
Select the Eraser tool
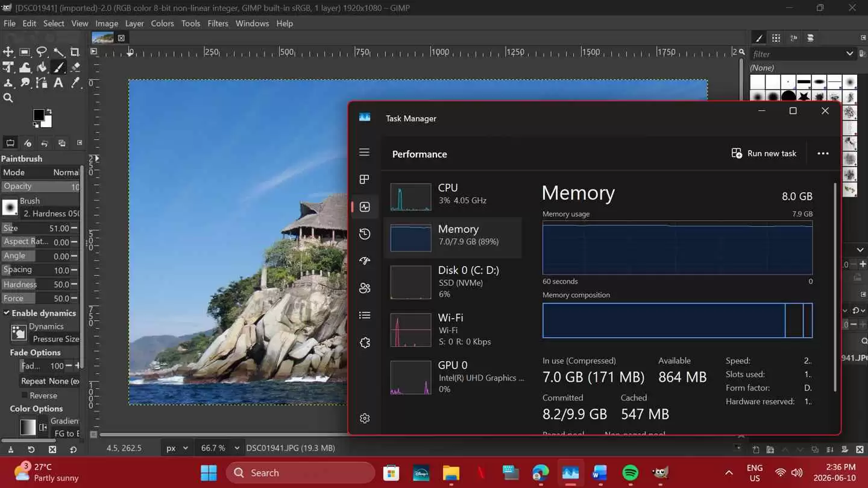pyautogui.click(x=75, y=68)
